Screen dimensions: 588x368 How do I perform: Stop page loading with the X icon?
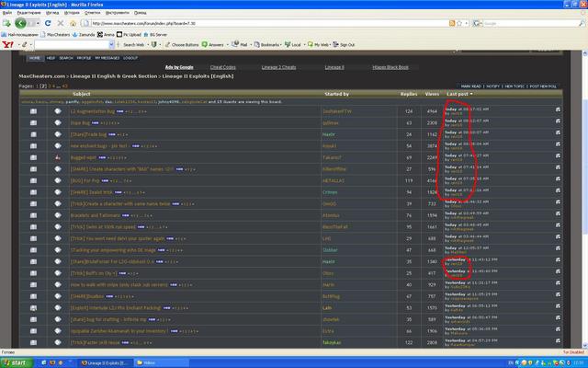60,23
